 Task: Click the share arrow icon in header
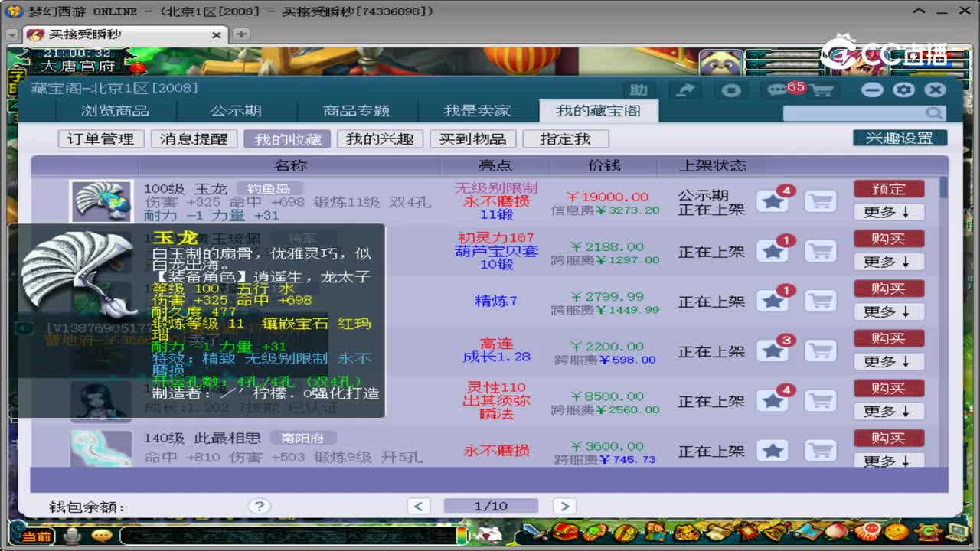tap(686, 90)
